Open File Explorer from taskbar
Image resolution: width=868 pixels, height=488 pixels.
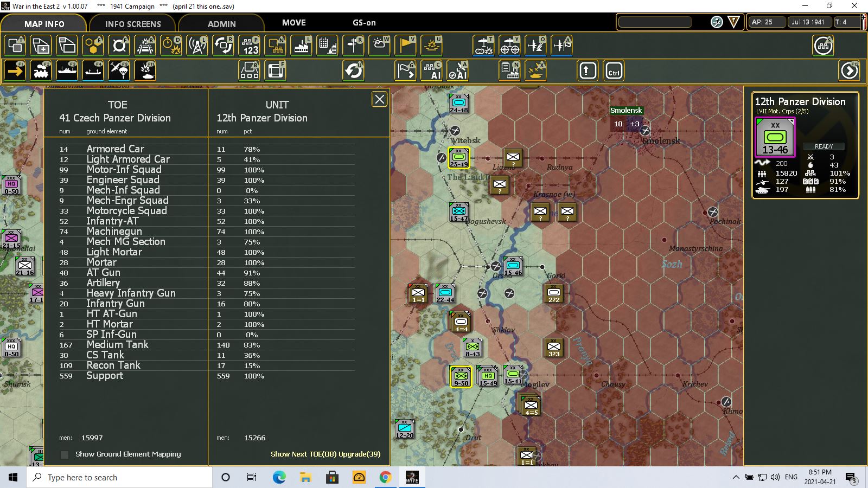305,477
